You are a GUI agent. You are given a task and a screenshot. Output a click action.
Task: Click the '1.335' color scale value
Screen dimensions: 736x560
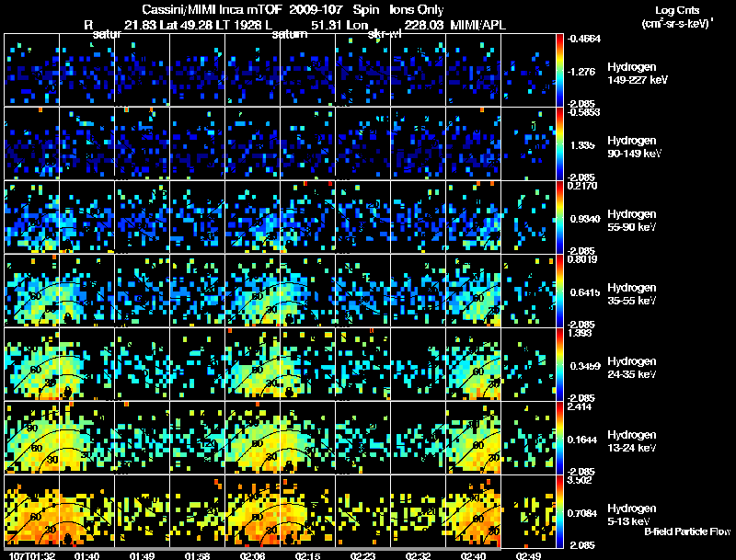[582, 145]
